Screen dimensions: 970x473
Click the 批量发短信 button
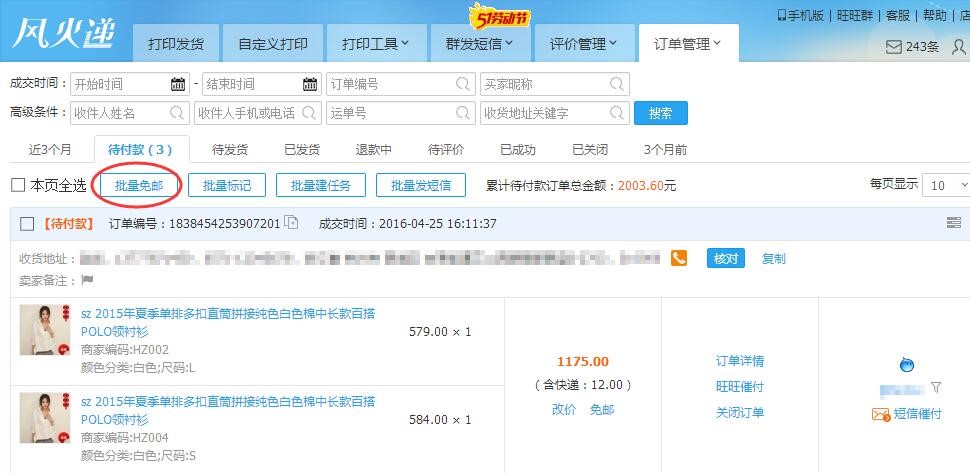(421, 185)
